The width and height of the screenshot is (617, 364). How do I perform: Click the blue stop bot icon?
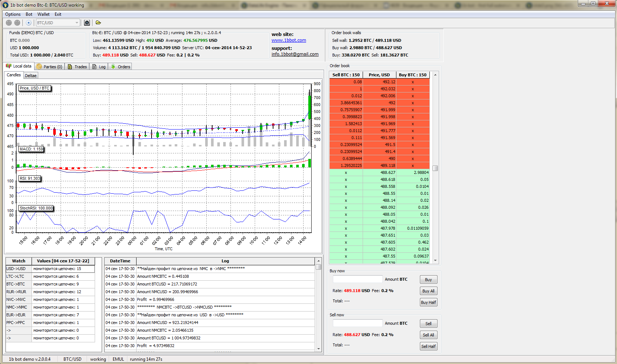click(29, 23)
